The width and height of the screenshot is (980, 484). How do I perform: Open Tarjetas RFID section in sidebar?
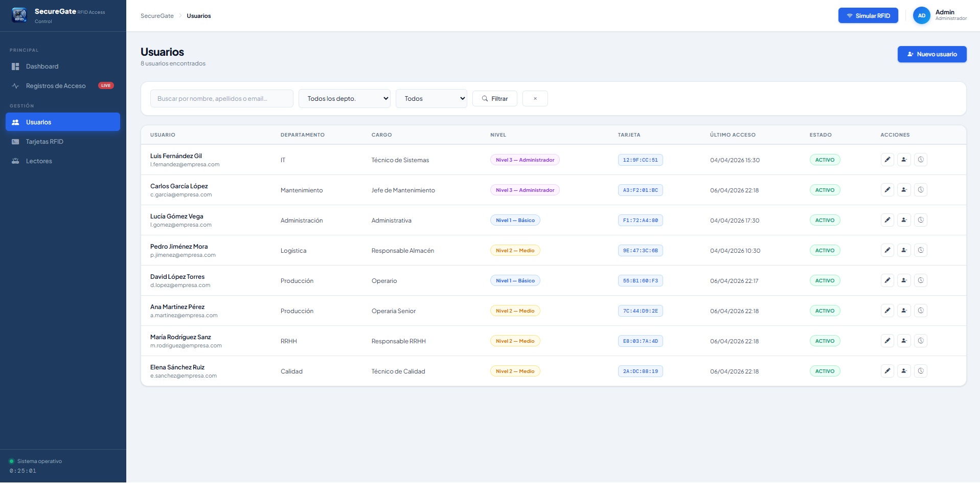[x=44, y=142]
